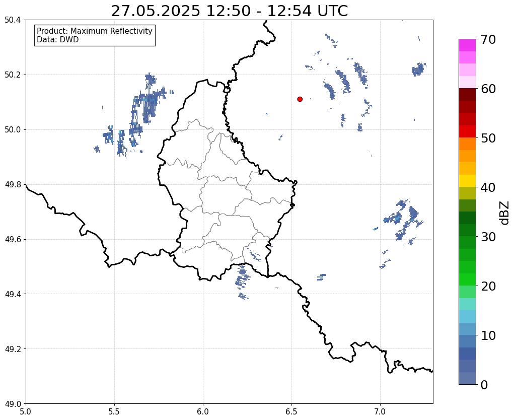Click the colorbar tick label 30
The width and height of the screenshot is (515, 420).
tap(488, 236)
